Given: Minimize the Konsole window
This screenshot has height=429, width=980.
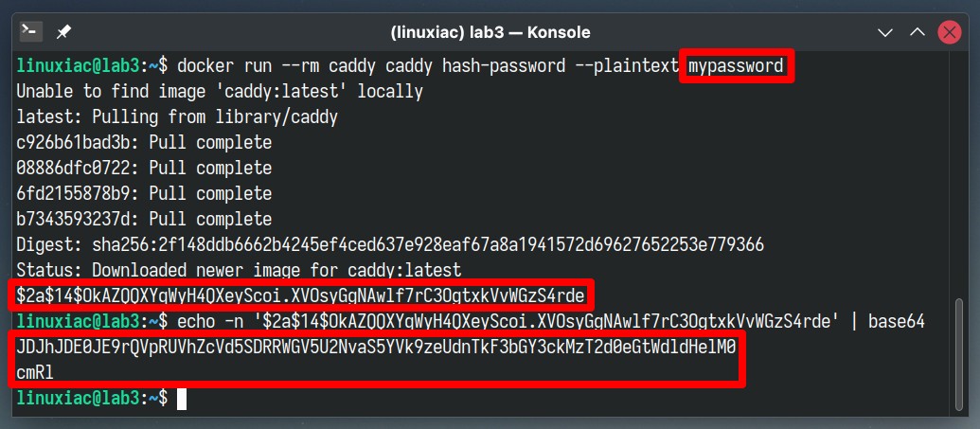Looking at the screenshot, I should click(x=885, y=32).
